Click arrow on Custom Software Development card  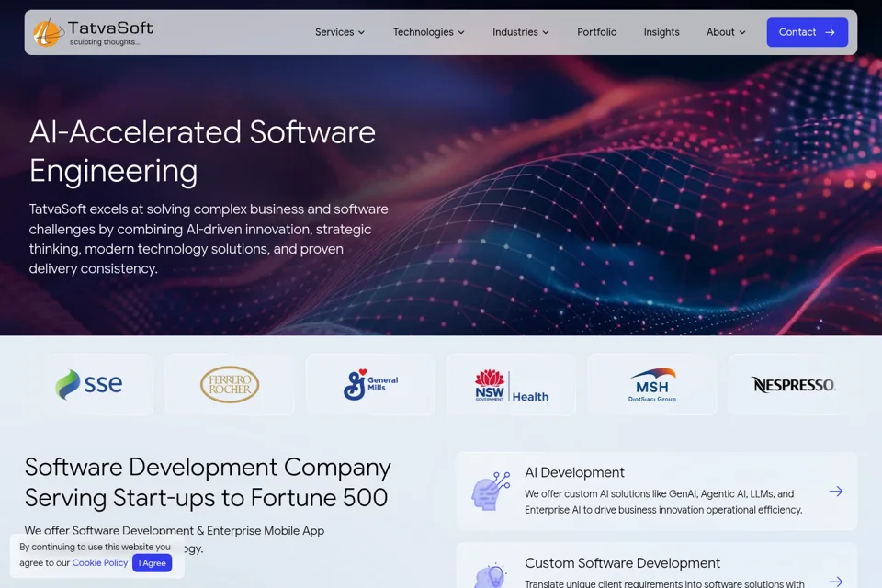point(836,582)
